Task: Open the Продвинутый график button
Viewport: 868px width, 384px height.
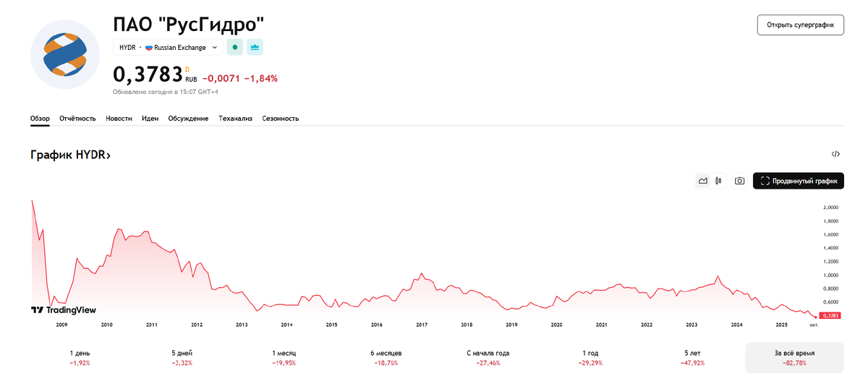Action: [x=799, y=181]
